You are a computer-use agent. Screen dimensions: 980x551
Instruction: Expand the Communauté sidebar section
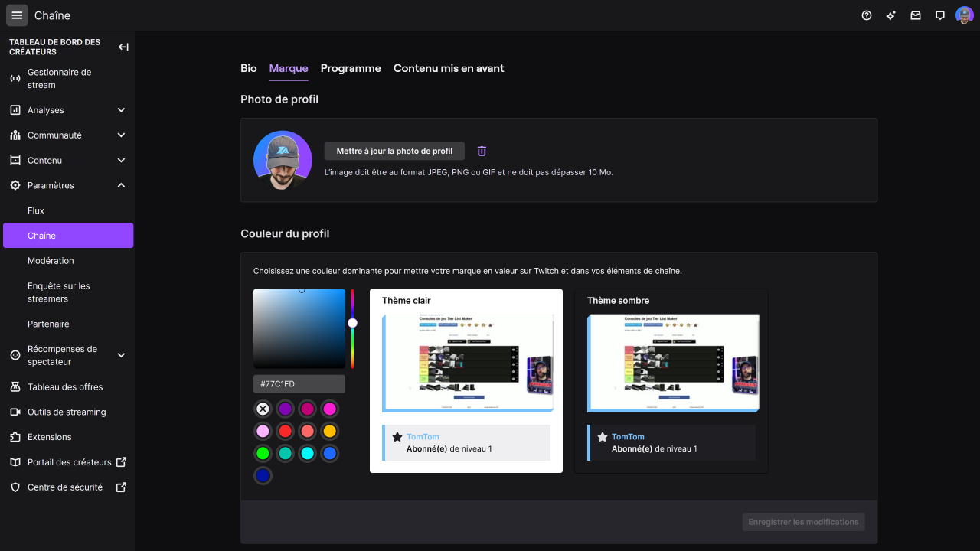[121, 135]
